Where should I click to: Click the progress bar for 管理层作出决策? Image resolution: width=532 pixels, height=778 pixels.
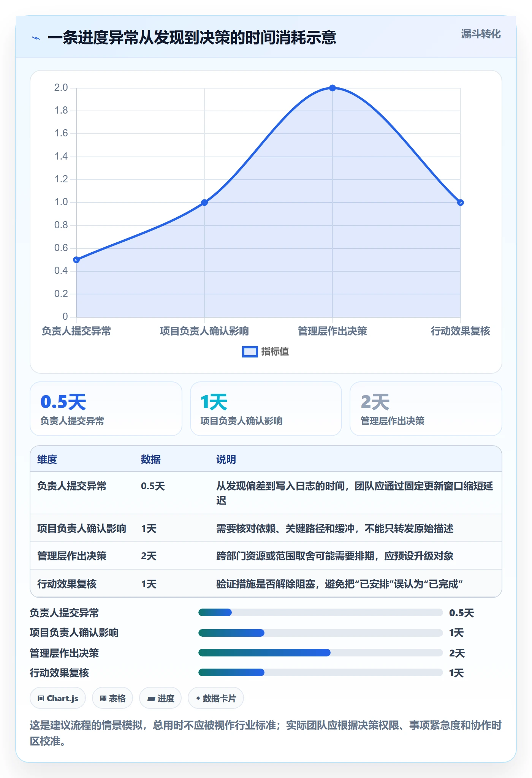320,653
